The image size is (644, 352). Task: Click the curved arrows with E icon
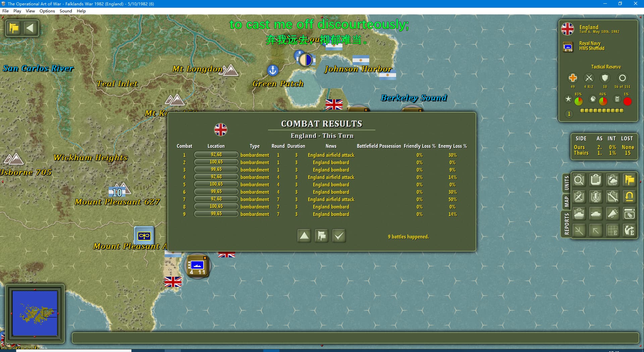630,231
